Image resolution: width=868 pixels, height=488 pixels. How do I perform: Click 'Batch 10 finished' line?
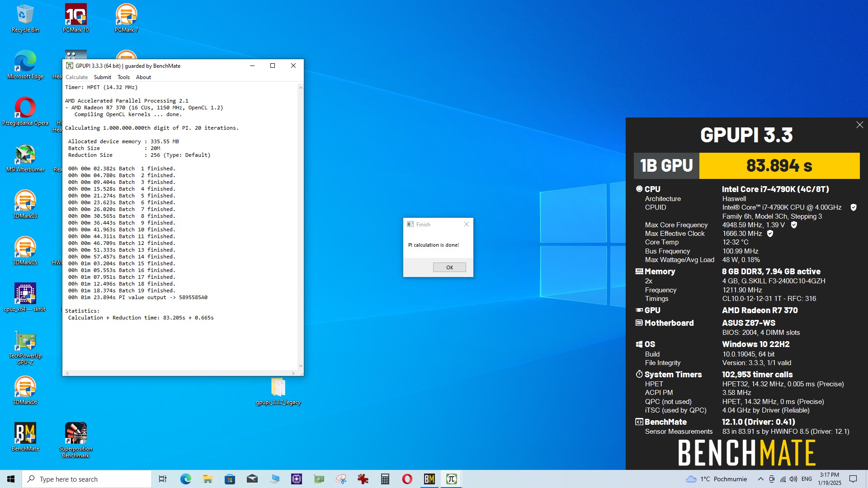[122, 230]
